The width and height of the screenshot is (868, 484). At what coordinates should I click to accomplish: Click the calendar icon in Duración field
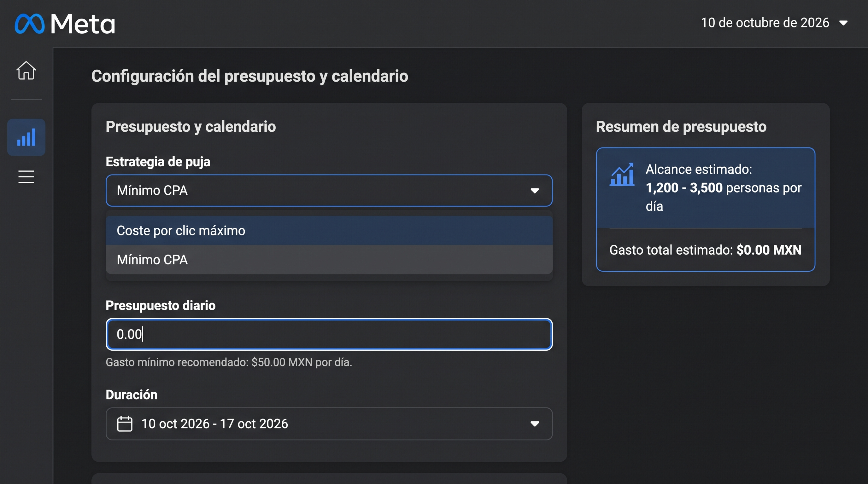(125, 424)
